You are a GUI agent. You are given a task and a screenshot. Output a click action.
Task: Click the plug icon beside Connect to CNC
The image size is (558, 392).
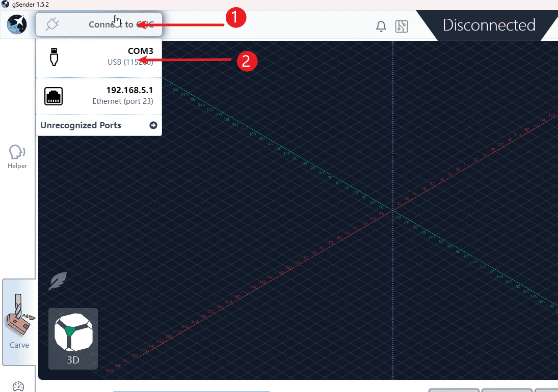(x=52, y=24)
